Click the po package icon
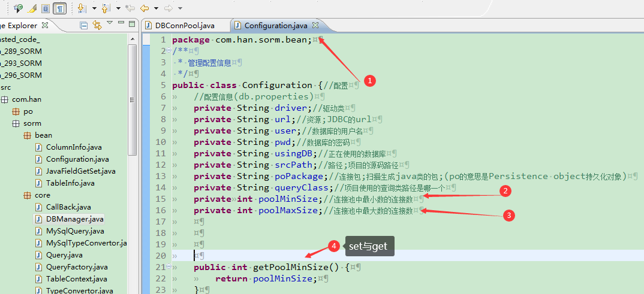The image size is (644, 294). 16,111
